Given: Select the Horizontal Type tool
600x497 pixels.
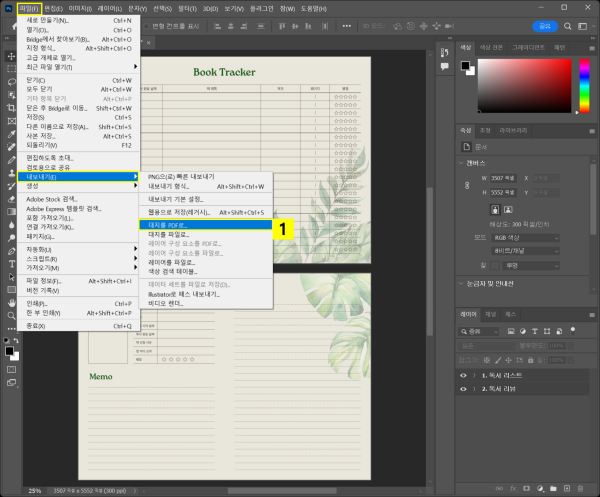Looking at the screenshot, I should 11,264.
